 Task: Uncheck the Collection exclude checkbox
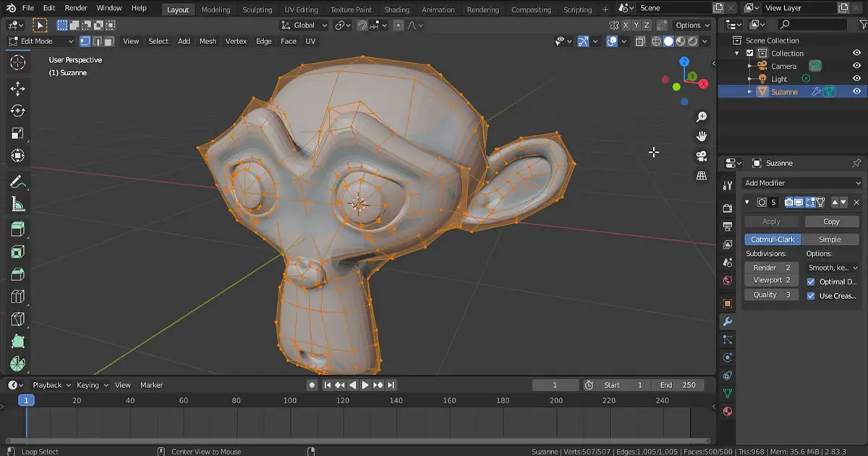[750, 53]
